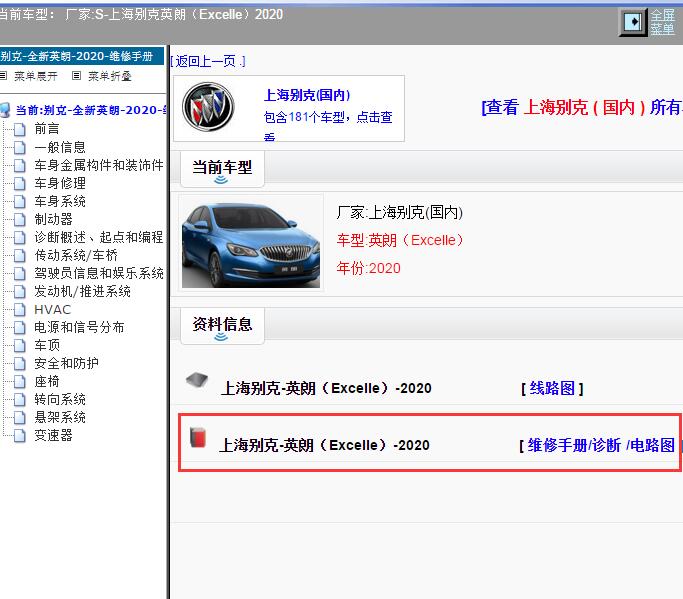Viewport: 683px width, 599px height.
Task: Switch to the 当前车型 tab
Action: [x=222, y=169]
